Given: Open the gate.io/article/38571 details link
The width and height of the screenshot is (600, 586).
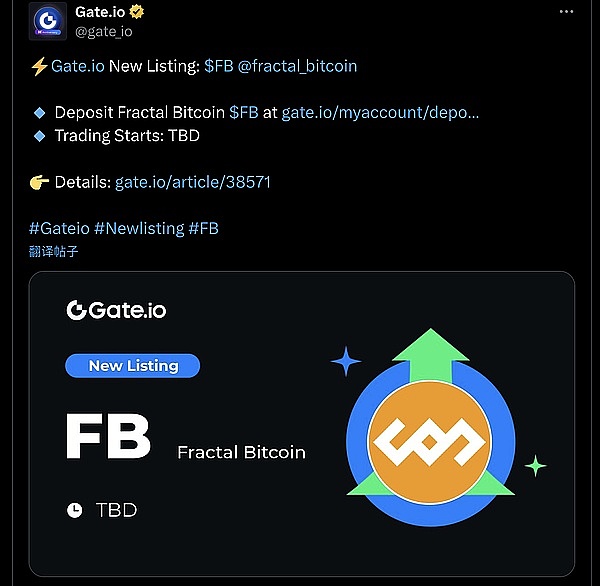Looking at the screenshot, I should click(x=193, y=182).
